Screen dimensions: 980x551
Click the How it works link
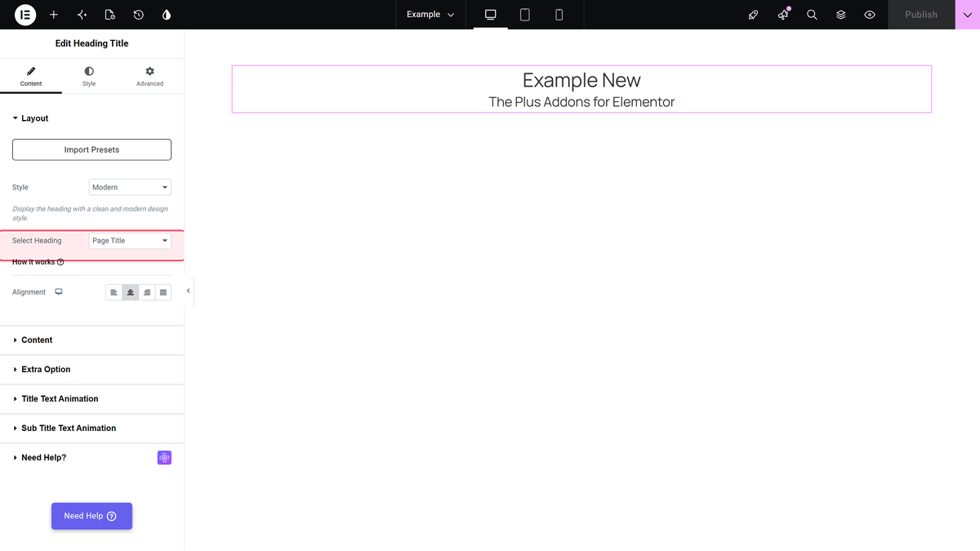tap(38, 262)
